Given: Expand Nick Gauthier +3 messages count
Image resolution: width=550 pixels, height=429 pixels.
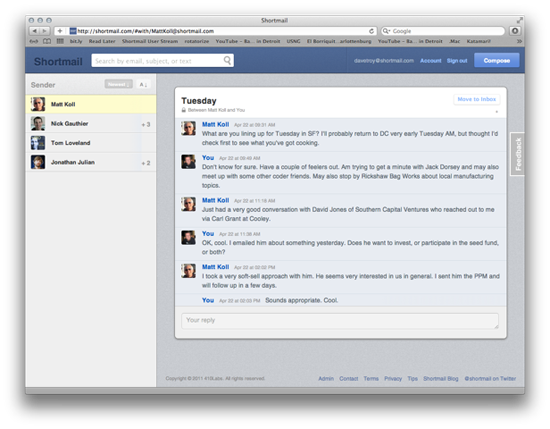Looking at the screenshot, I should click(146, 124).
